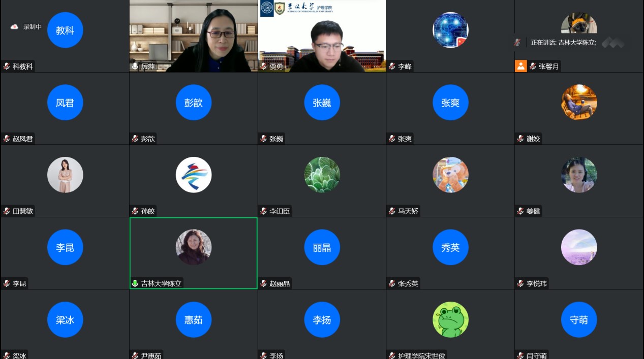Click the frog avatar of 护理学院宋世俊
This screenshot has height=359, width=644.
tap(450, 320)
